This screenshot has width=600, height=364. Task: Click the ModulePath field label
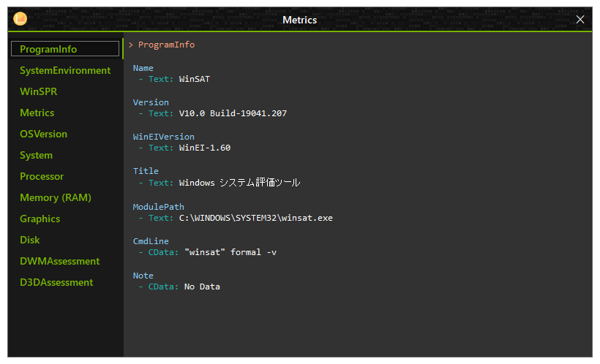(x=159, y=207)
